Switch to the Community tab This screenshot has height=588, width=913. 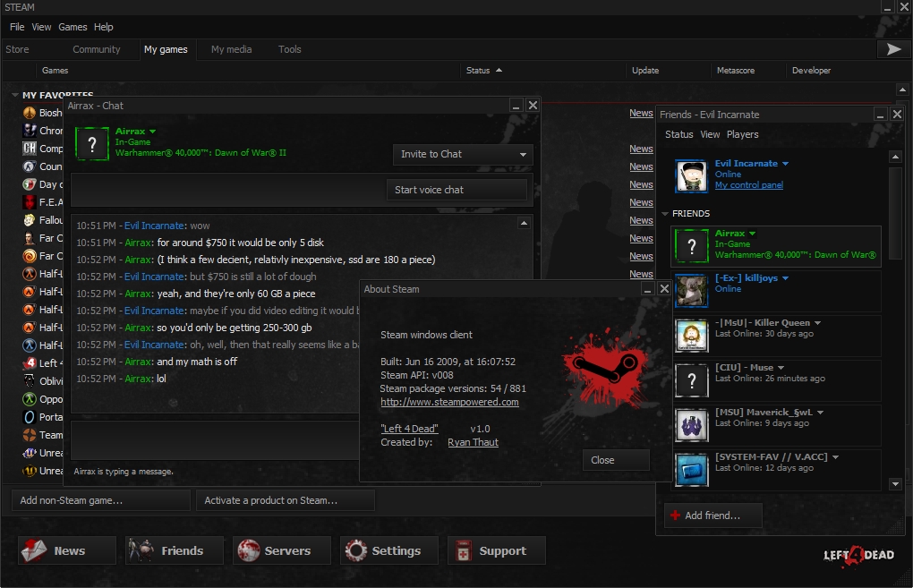96,49
